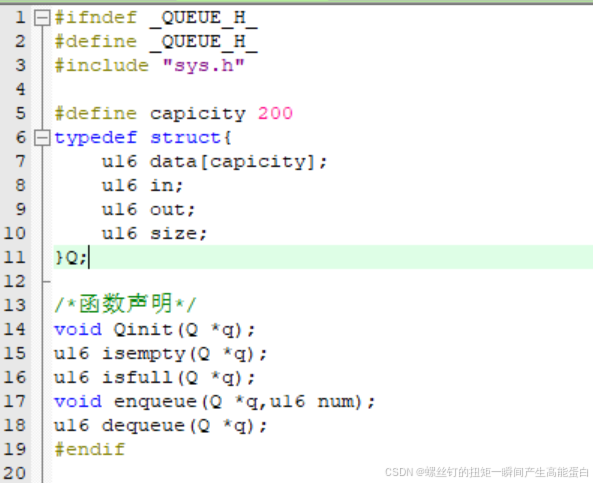
Task: Click the dequeue function name
Action: click(144, 426)
